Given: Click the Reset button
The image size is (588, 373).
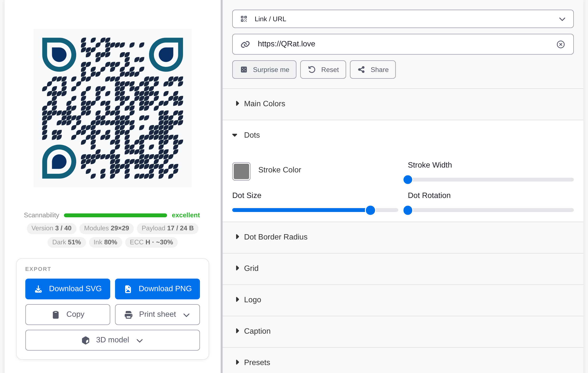Looking at the screenshot, I should [x=323, y=70].
